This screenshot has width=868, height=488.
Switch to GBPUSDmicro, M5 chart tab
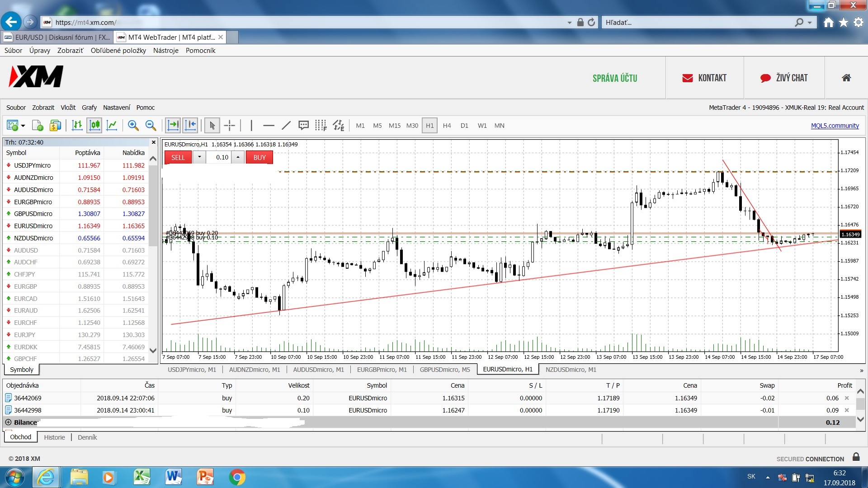click(445, 370)
